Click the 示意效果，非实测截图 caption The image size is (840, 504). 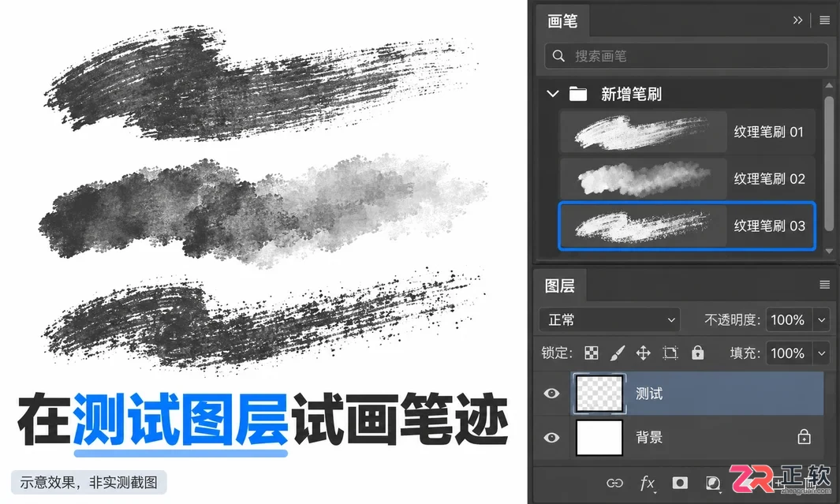click(89, 482)
